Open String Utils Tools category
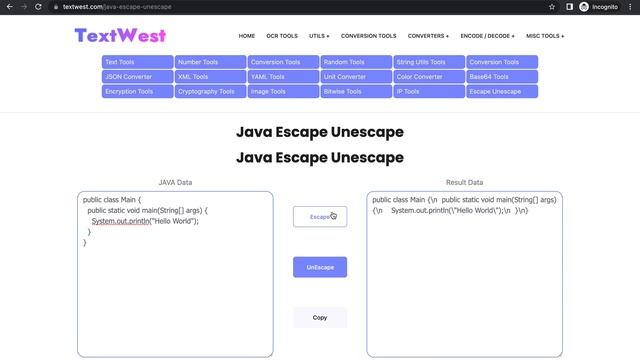640x360 pixels. click(x=429, y=62)
